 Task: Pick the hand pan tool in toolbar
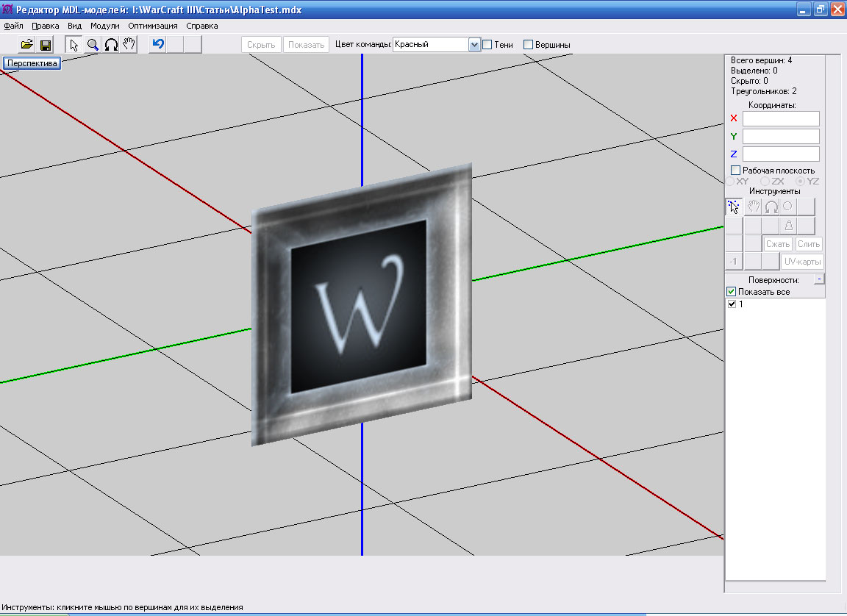(x=129, y=45)
